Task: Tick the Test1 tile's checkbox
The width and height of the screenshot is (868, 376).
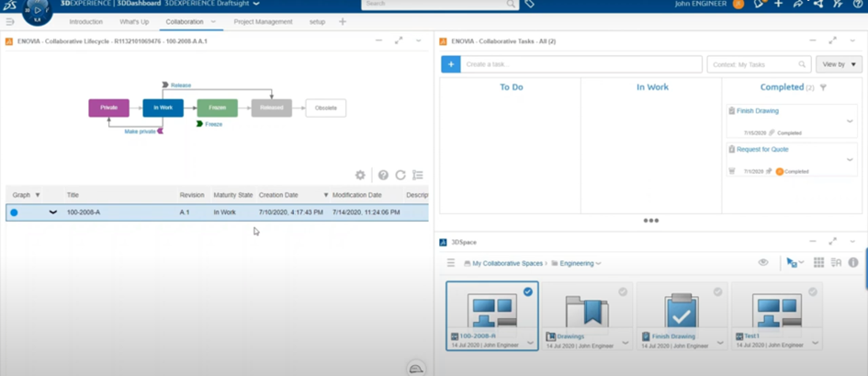Action: pos(813,291)
